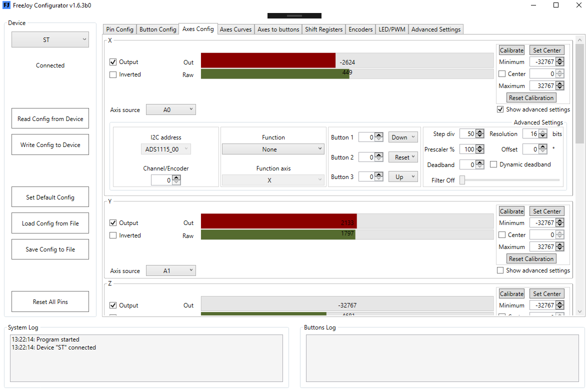Decrease X axis Maximum value spinner down arrow
588x390 pixels.
pyautogui.click(x=560, y=88)
